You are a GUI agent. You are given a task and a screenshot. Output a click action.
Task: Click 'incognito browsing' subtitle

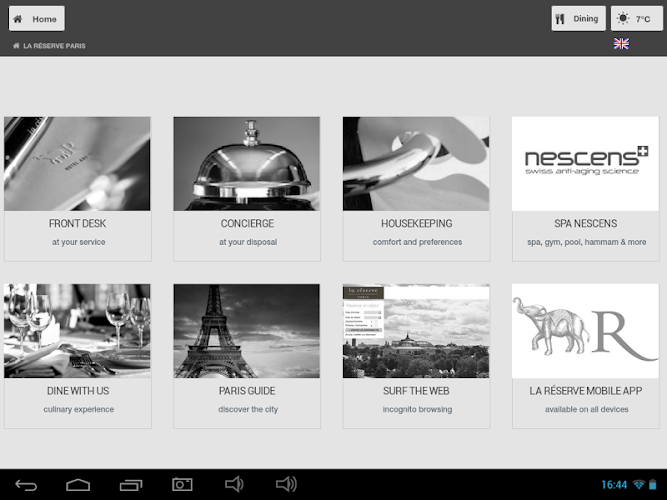coord(417,409)
